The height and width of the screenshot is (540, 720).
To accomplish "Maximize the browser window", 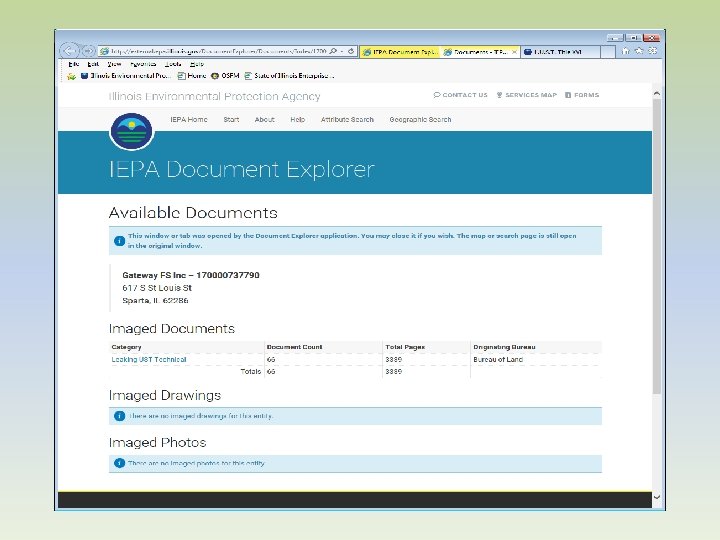I will (633, 38).
